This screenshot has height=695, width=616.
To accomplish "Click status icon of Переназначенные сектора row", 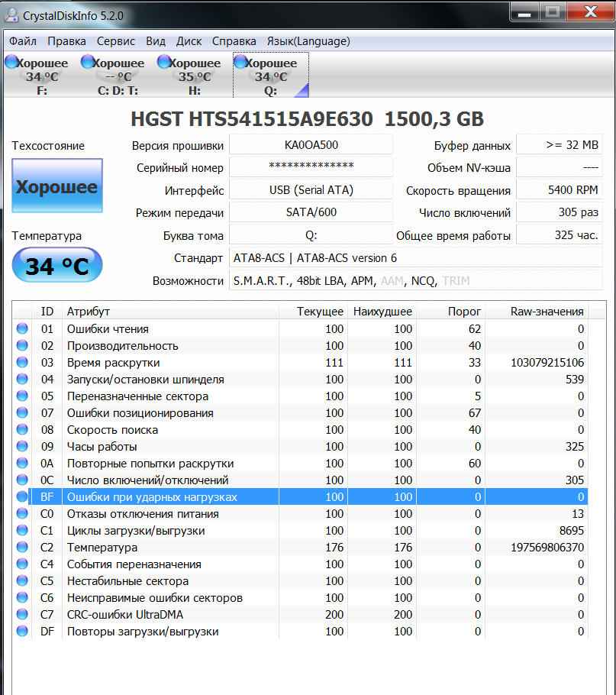I will click(x=22, y=396).
